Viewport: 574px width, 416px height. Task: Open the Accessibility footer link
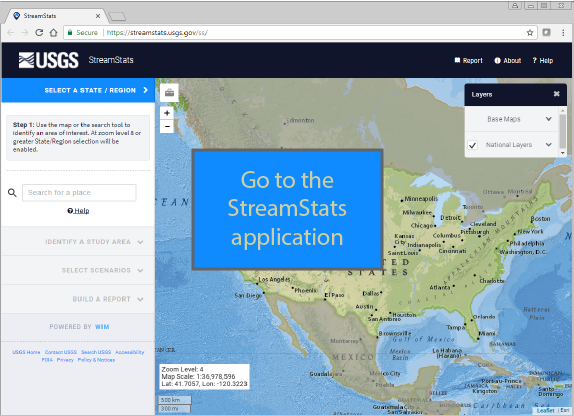pos(130,352)
